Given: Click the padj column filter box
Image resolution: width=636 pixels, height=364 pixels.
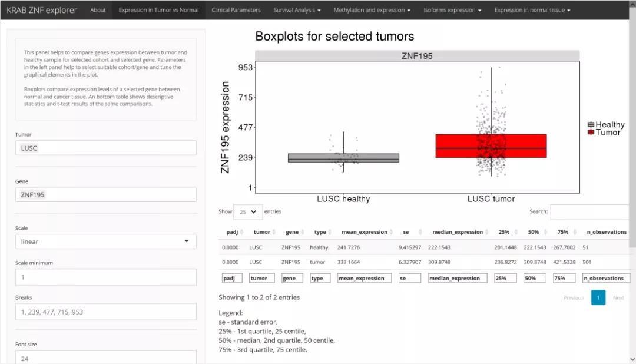Looking at the screenshot, I should [x=233, y=279].
